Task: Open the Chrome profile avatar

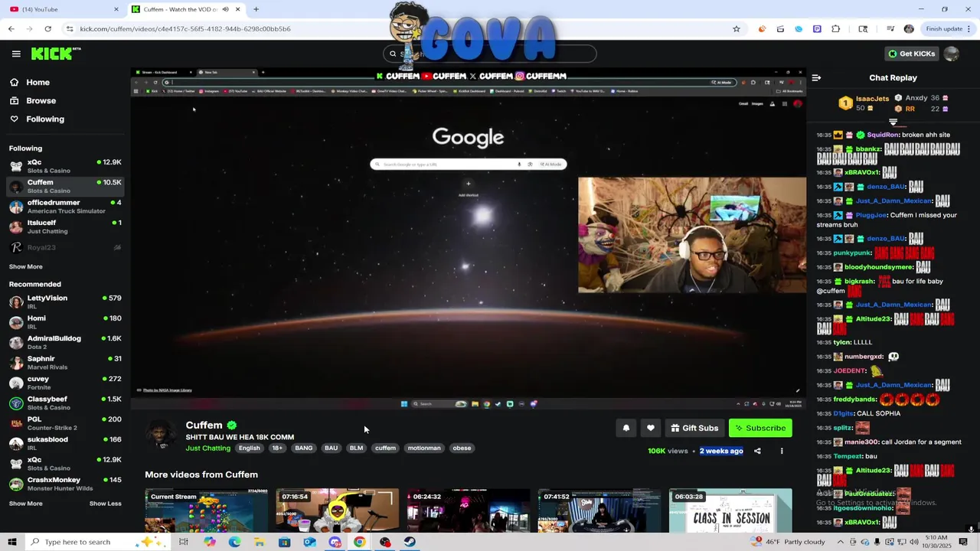Action: 909,29
